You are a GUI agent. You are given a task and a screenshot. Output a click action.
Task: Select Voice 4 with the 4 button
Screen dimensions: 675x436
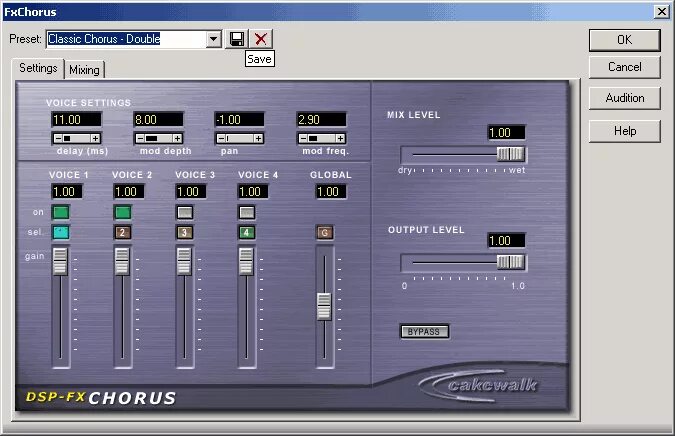tap(247, 232)
